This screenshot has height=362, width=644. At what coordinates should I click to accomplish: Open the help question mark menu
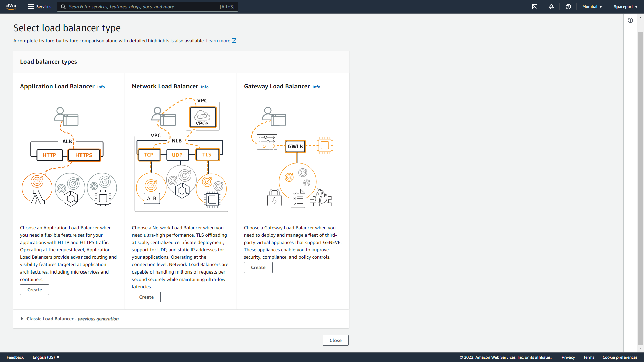pos(568,7)
